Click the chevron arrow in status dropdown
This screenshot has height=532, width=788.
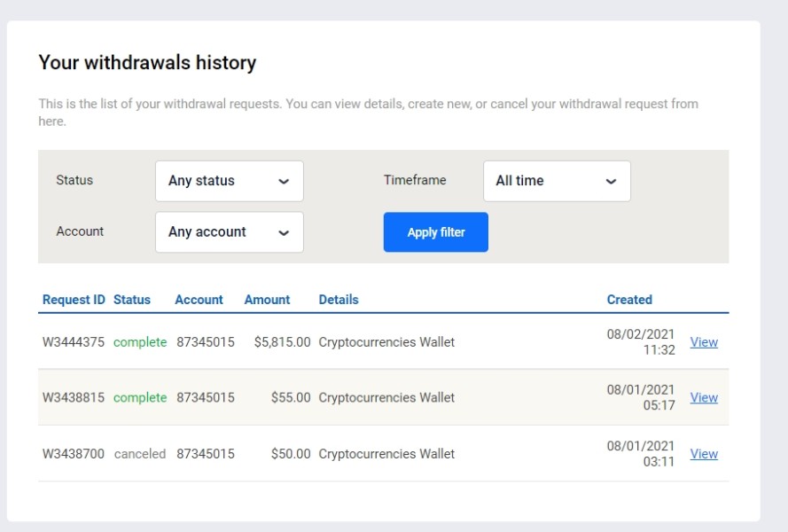click(x=284, y=182)
